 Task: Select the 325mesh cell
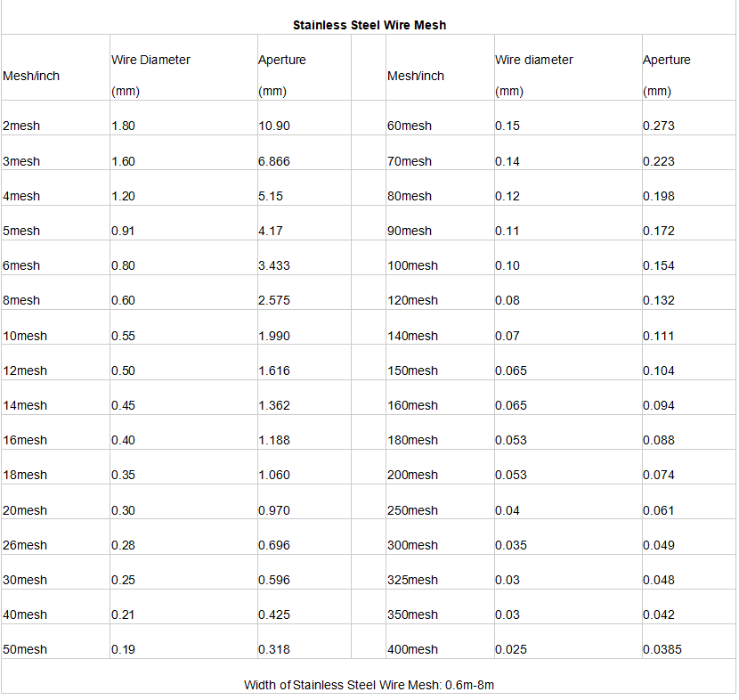click(x=413, y=580)
